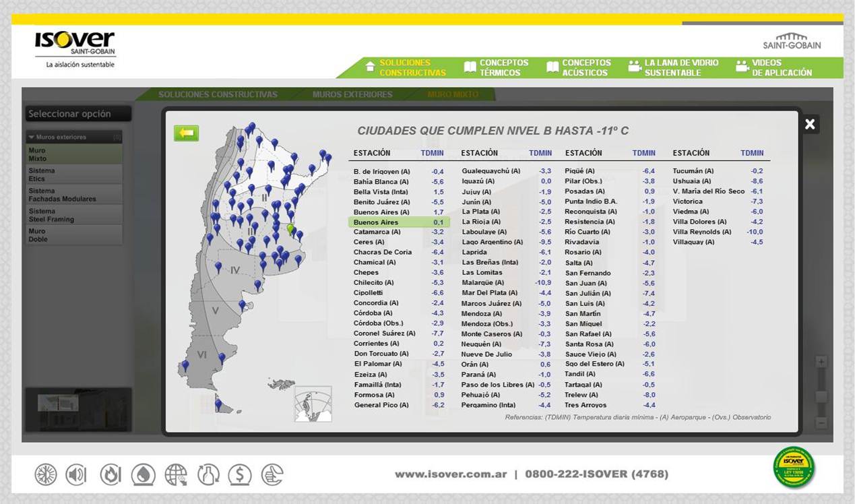Click the globe CO2 emissions icon
The height and width of the screenshot is (504, 855).
click(176, 475)
